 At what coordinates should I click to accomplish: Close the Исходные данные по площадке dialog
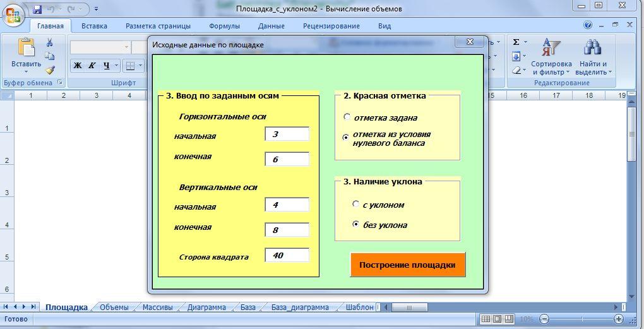point(470,42)
